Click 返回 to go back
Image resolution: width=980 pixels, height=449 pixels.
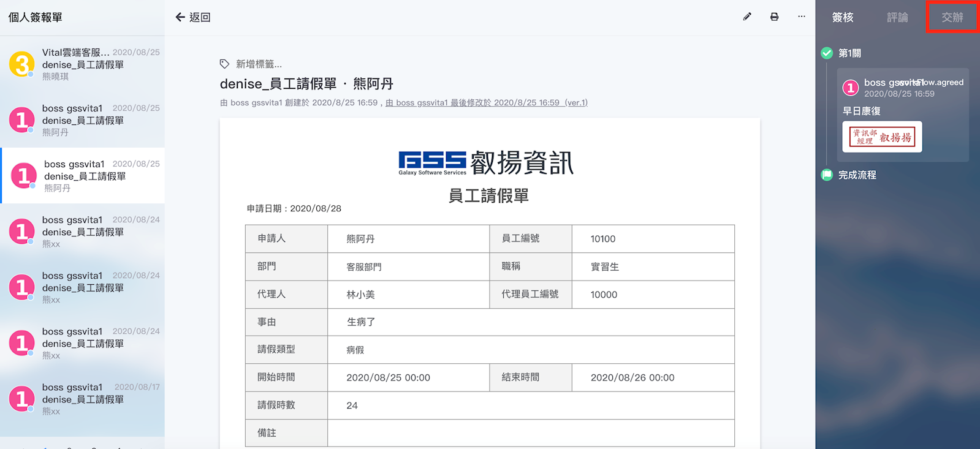[x=200, y=17]
